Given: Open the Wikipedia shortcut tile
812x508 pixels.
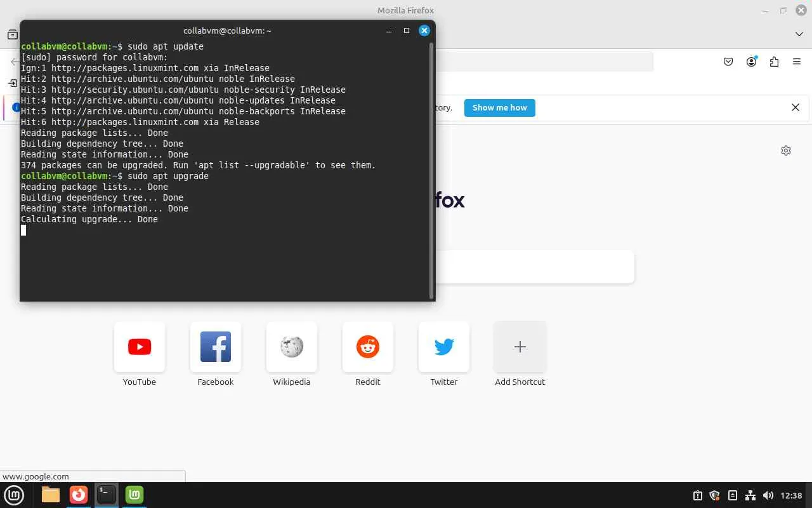Looking at the screenshot, I should (292, 347).
